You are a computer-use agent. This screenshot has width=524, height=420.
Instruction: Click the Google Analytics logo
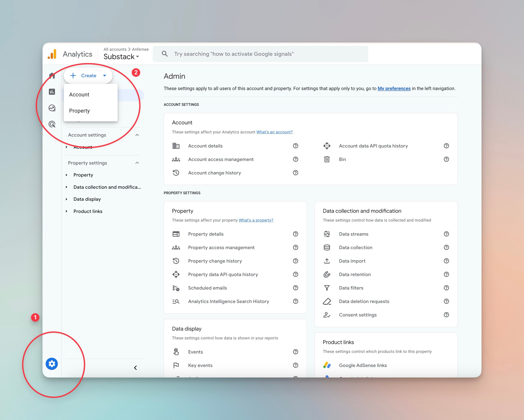click(52, 54)
